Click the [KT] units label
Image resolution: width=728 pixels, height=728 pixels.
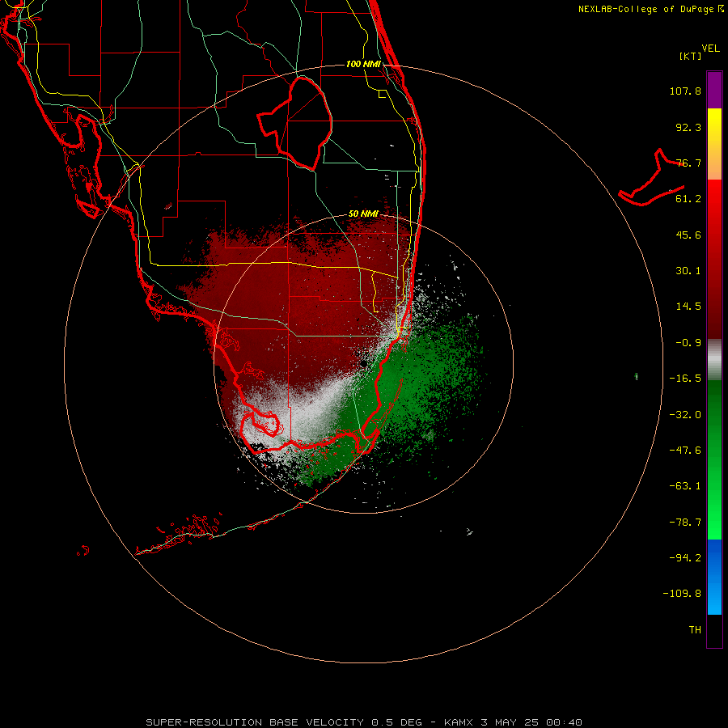(x=691, y=56)
